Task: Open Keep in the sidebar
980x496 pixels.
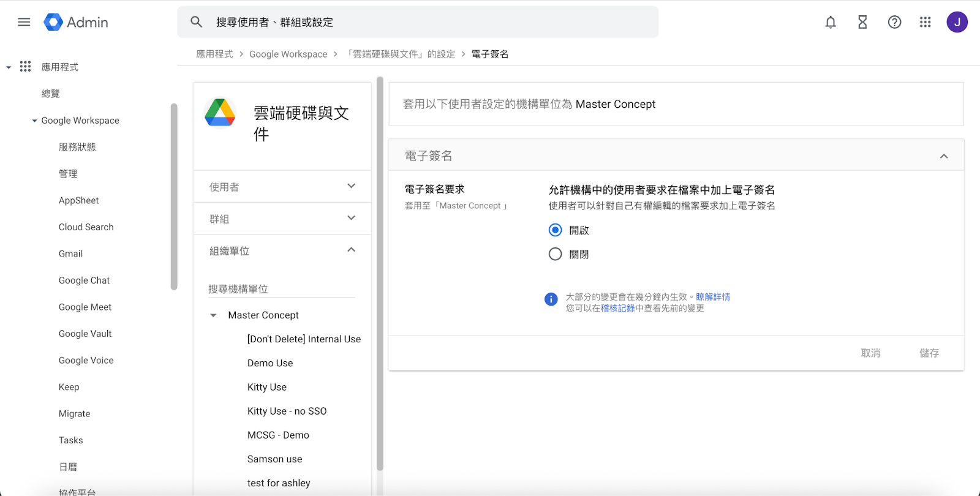Action: pos(69,387)
